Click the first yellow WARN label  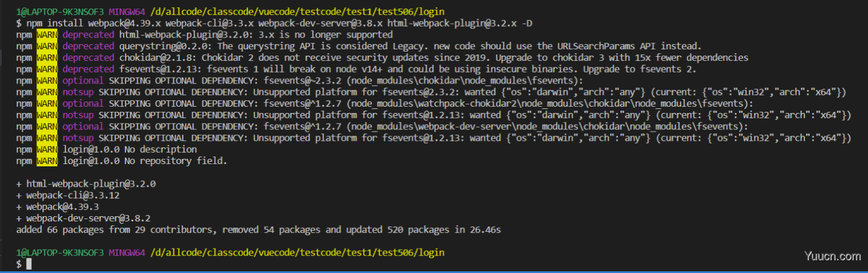click(x=47, y=35)
